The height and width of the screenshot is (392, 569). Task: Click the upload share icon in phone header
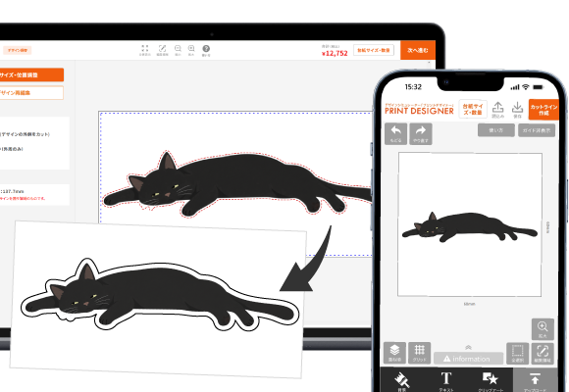point(498,110)
